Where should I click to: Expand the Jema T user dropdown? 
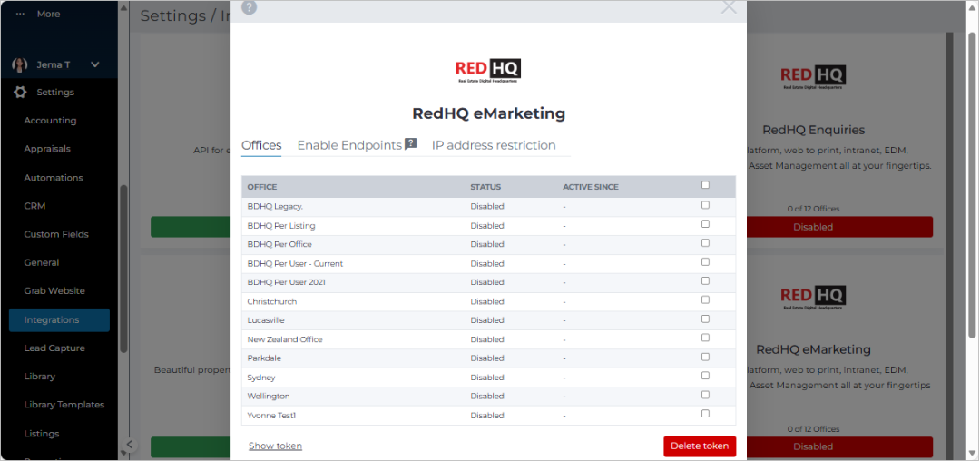coord(95,64)
